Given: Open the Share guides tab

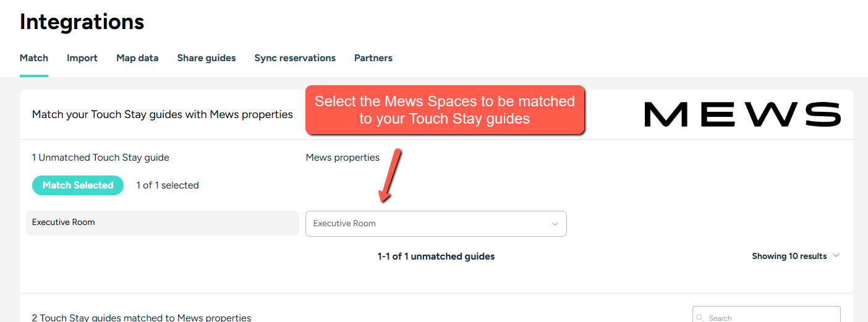Looking at the screenshot, I should point(206,58).
